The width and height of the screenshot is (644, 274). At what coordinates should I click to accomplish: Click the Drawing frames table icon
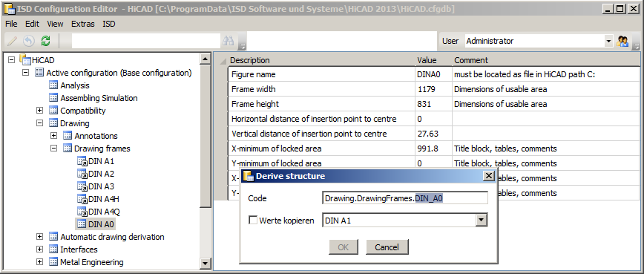point(68,149)
